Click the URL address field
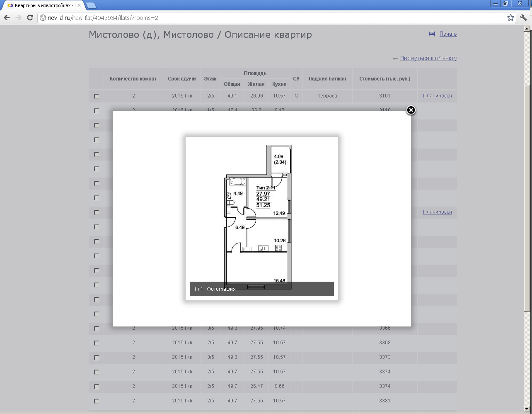The width and height of the screenshot is (532, 414). point(269,18)
